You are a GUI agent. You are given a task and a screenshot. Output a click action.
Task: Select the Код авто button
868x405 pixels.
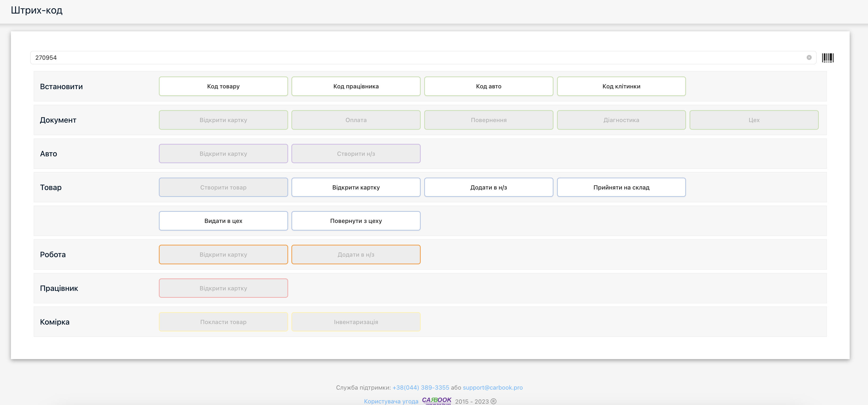pyautogui.click(x=488, y=86)
